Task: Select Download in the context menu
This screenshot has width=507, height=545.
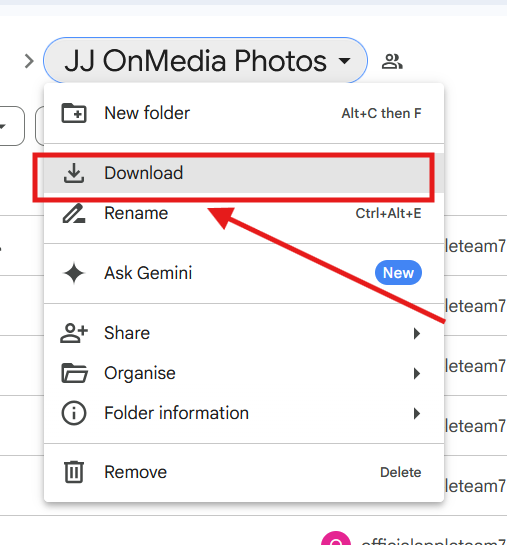Action: 244,173
